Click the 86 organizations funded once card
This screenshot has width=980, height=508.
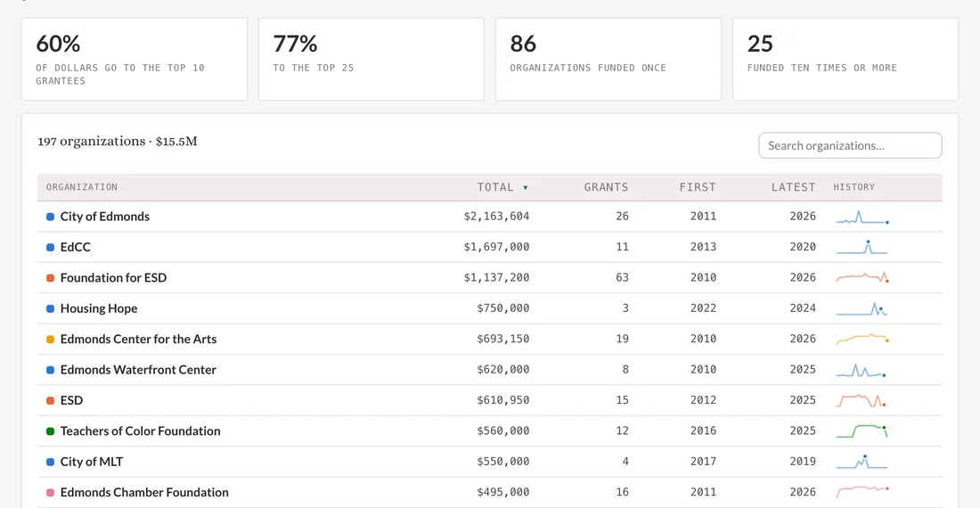point(608,59)
